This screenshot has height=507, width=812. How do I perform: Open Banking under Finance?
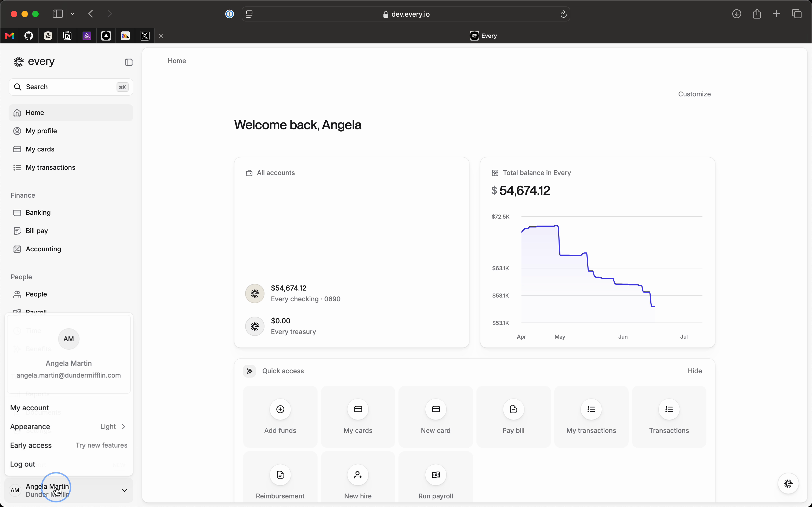pos(71,213)
